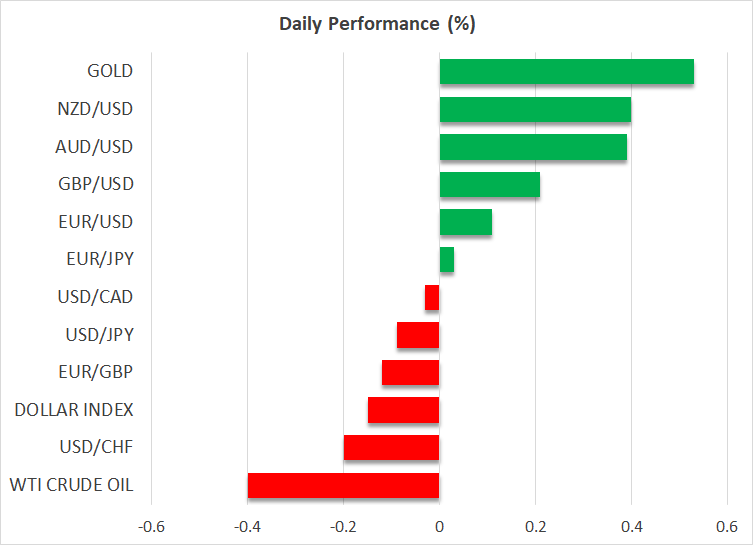
Task: Select the 0 axis tick label
Action: click(439, 527)
